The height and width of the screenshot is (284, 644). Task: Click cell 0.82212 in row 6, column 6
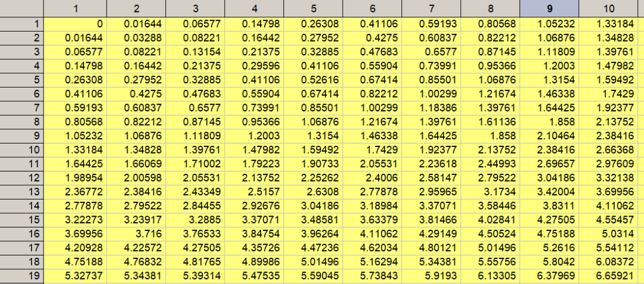click(x=372, y=94)
